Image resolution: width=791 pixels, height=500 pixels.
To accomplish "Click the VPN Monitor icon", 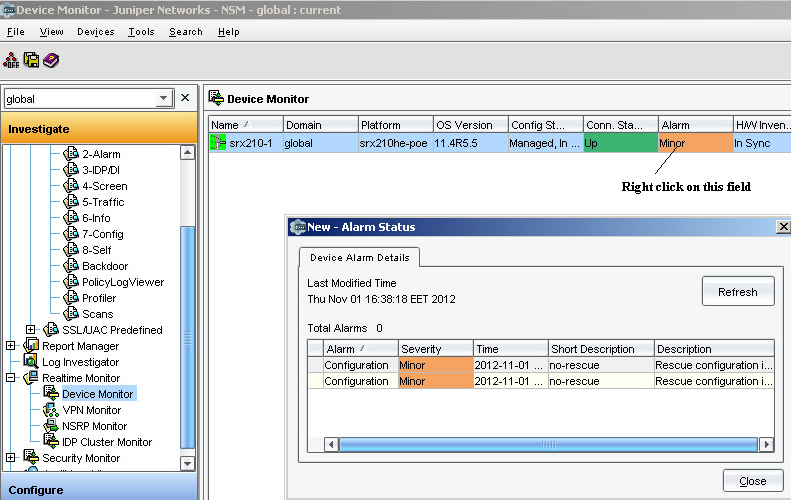I will (x=51, y=410).
